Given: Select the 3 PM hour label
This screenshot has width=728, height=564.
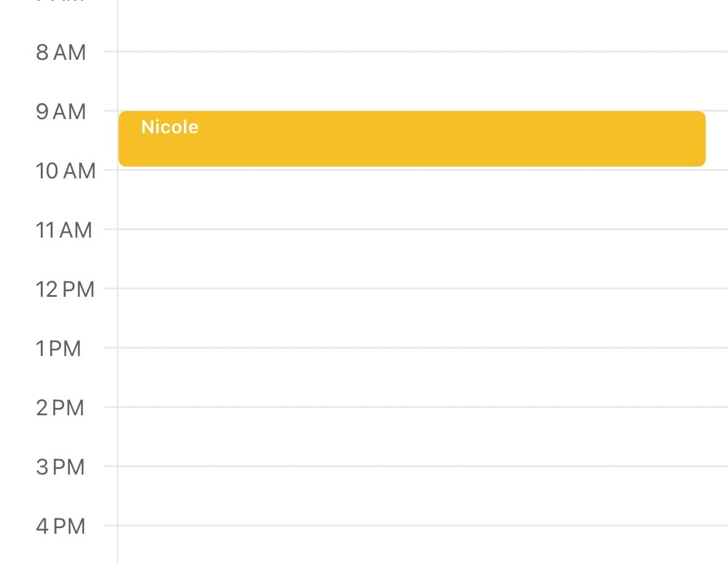Looking at the screenshot, I should click(60, 467).
